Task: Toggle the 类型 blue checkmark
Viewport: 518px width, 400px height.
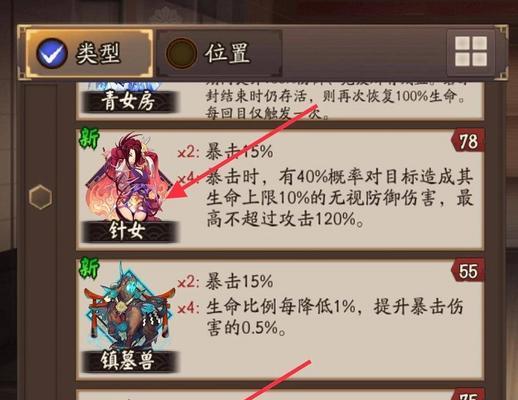Action: pyautogui.click(x=52, y=54)
